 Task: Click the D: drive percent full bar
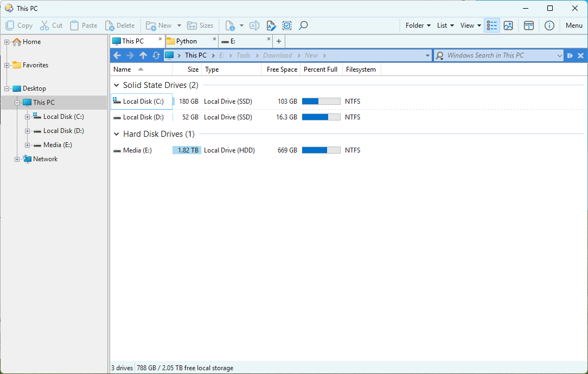click(321, 117)
